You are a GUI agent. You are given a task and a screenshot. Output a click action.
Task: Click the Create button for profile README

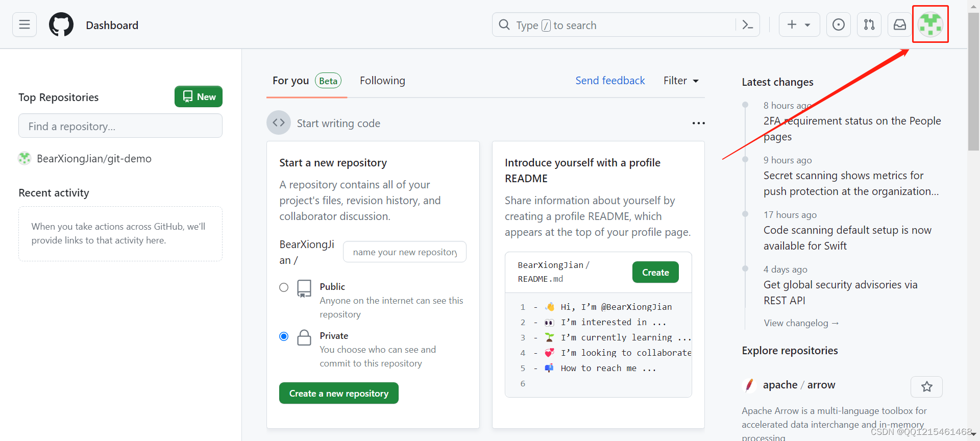[655, 272]
